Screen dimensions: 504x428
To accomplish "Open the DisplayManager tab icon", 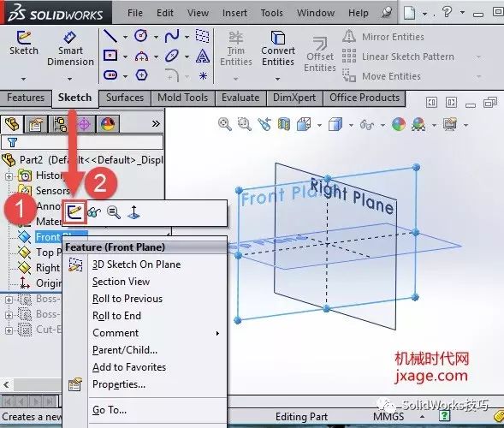I will tap(108, 124).
